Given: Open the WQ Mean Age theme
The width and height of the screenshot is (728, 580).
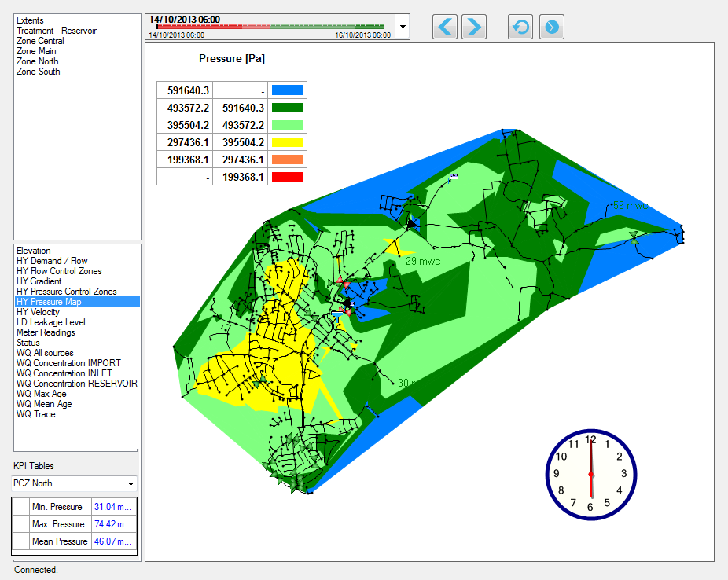Looking at the screenshot, I should (x=44, y=404).
